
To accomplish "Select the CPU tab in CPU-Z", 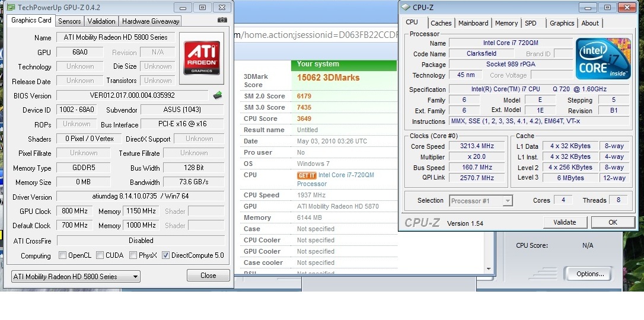I will [x=412, y=22].
